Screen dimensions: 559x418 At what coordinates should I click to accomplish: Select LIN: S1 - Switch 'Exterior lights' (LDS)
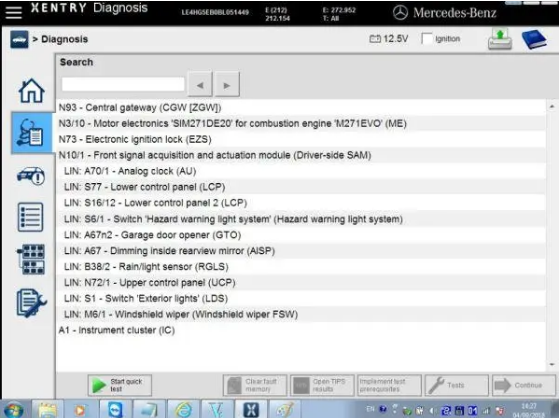(x=301, y=299)
